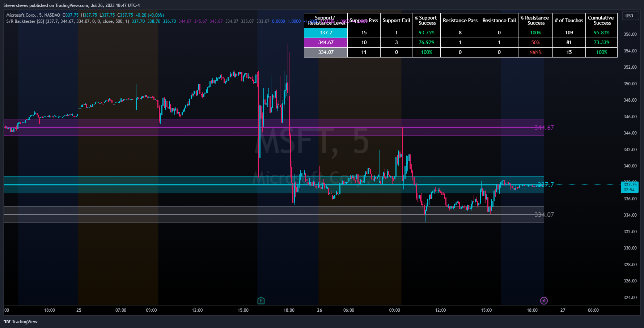
Task: Select the Microsoft Corp., 5, NASDAQ legend title
Action: [x=33, y=15]
